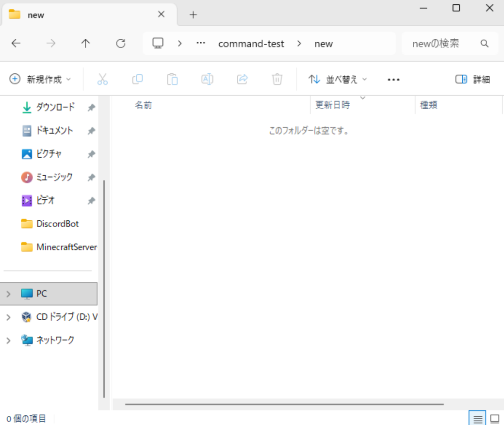Switch to details list view layout
504x425 pixels.
(x=478, y=418)
